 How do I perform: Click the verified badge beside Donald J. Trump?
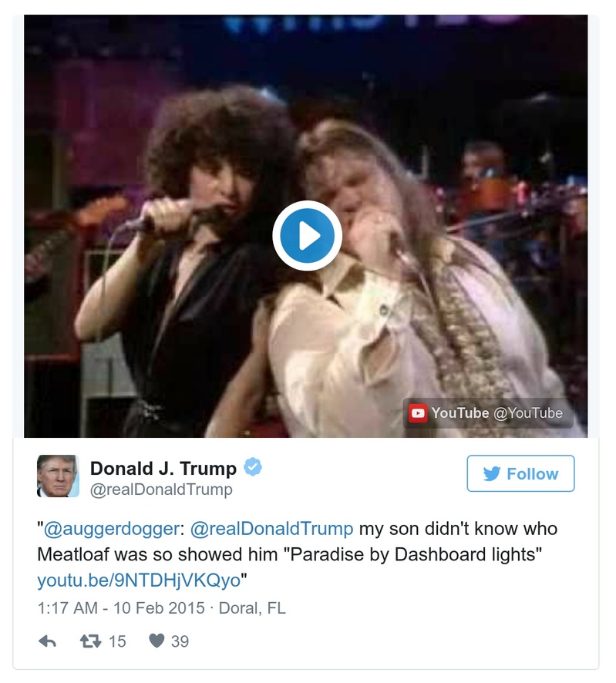pyautogui.click(x=252, y=466)
